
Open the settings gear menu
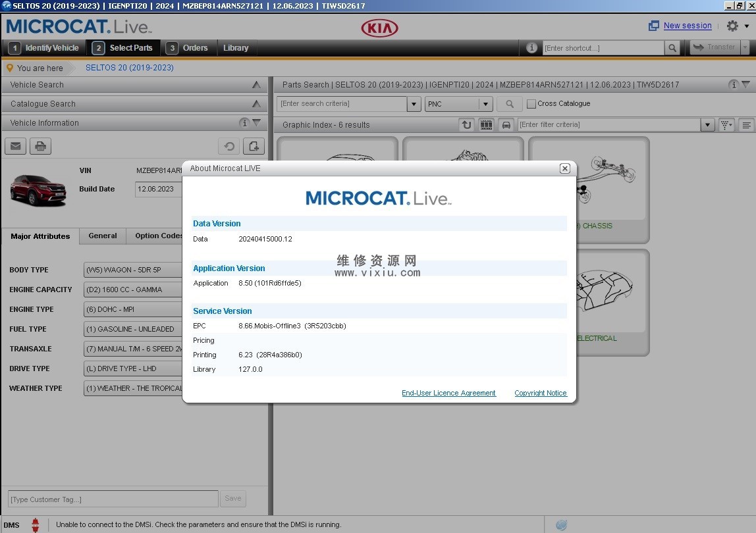pyautogui.click(x=732, y=26)
